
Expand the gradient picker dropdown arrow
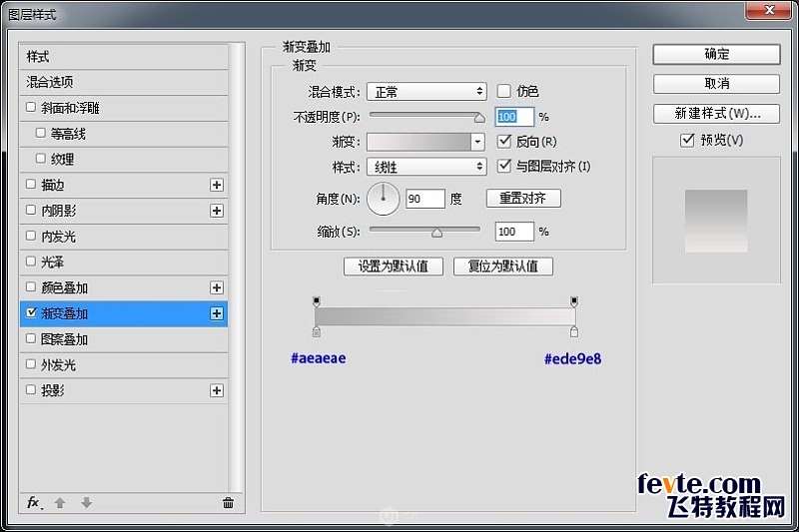(x=478, y=142)
